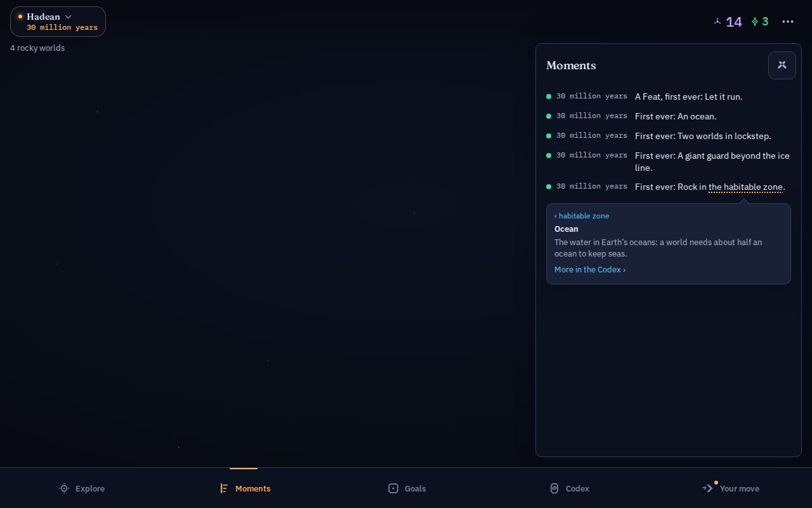The width and height of the screenshot is (812, 508).
Task: Click the '4 rocky worlds' label
Action: point(37,48)
